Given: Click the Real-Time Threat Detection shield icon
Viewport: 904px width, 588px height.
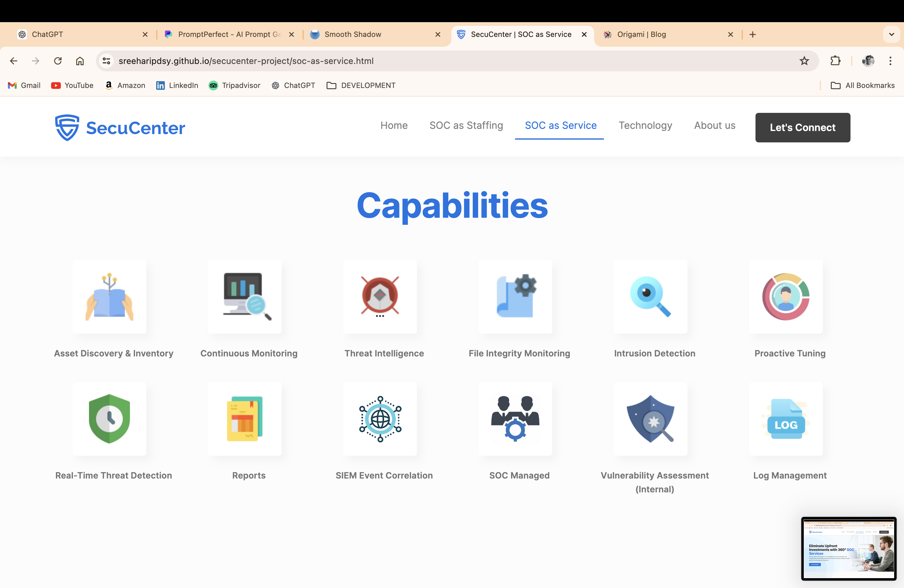Looking at the screenshot, I should pos(109,419).
